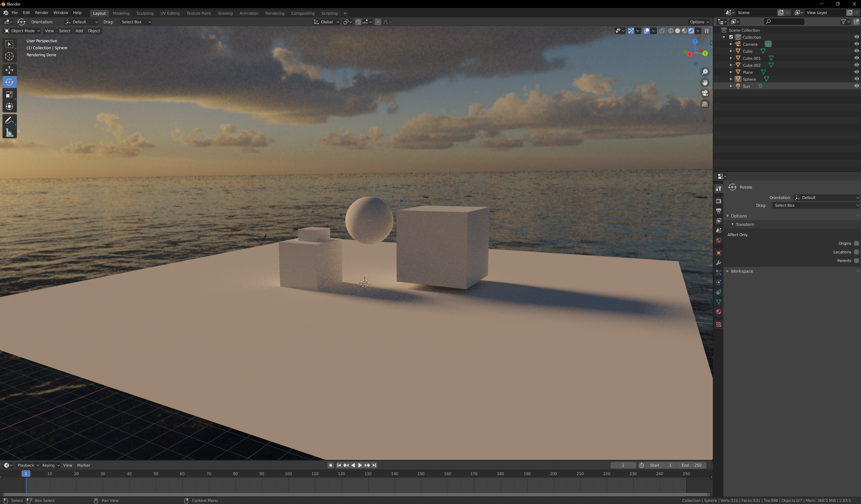Choose the Measure tool
This screenshot has width=861, height=504.
[9, 133]
